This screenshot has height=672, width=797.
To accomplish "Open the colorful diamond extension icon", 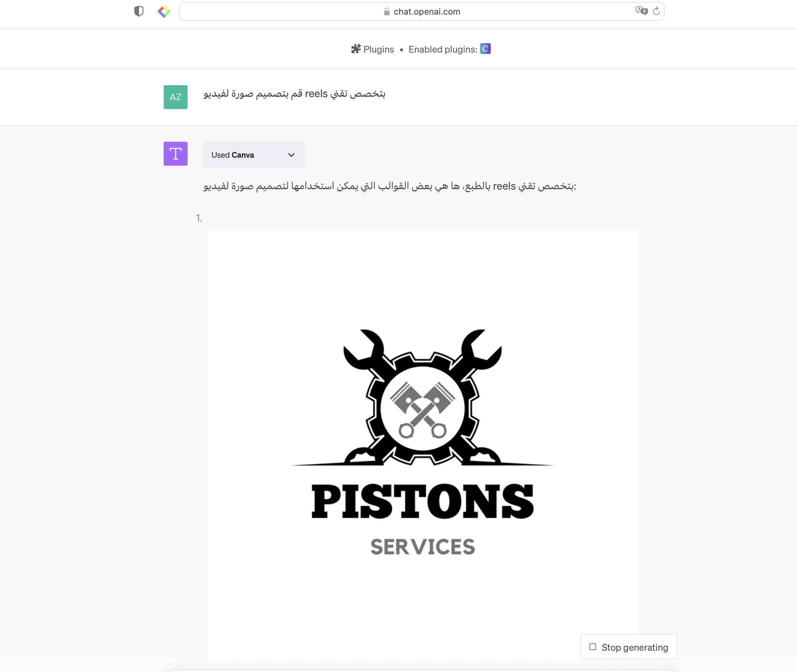I will point(164,11).
